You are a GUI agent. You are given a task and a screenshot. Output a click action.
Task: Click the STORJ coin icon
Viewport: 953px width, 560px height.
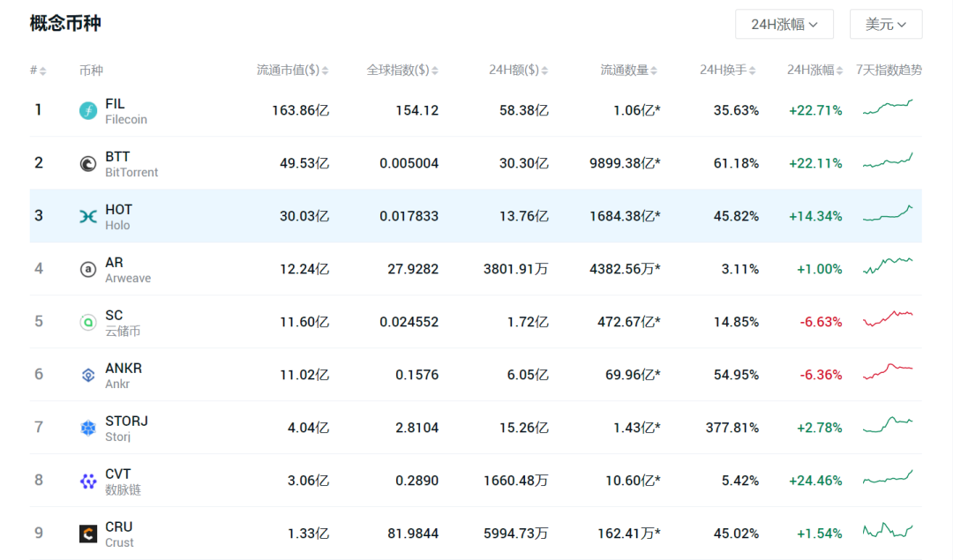[x=88, y=428]
